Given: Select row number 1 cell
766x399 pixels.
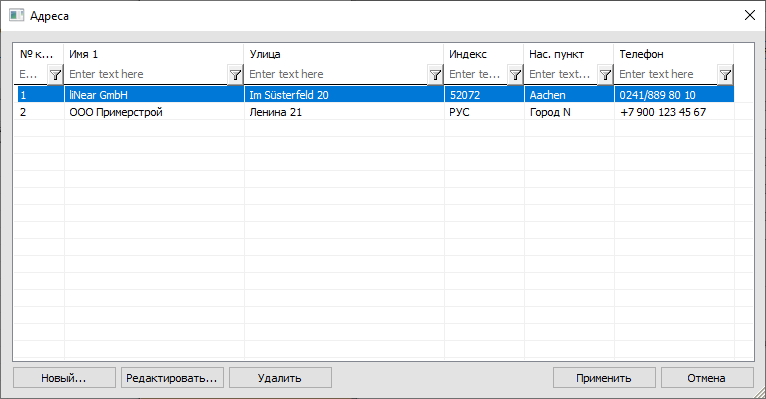Looking at the screenshot, I should tap(41, 95).
